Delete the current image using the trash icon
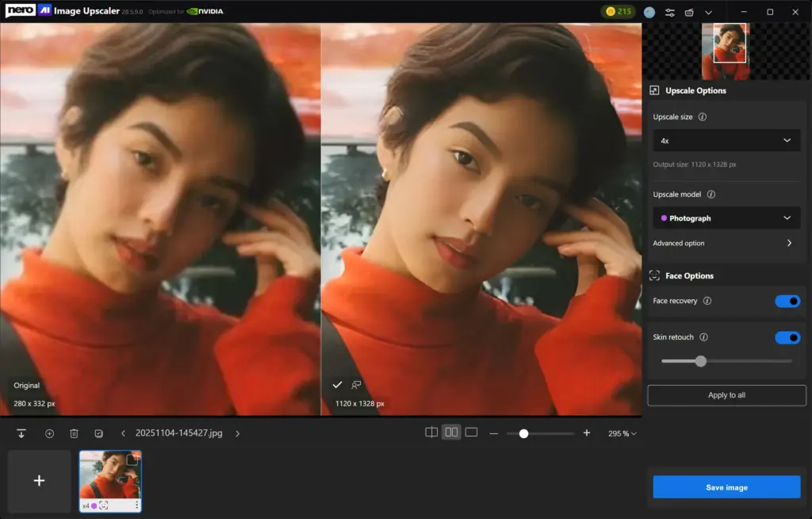This screenshot has height=519, width=812. [x=74, y=432]
